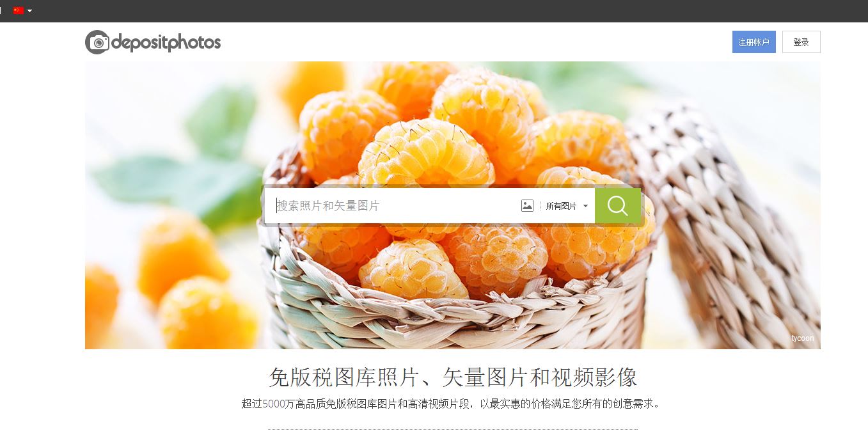The image size is (868, 433).
Task: Click the subtitle mentioning 5000万 images
Action: (450, 404)
